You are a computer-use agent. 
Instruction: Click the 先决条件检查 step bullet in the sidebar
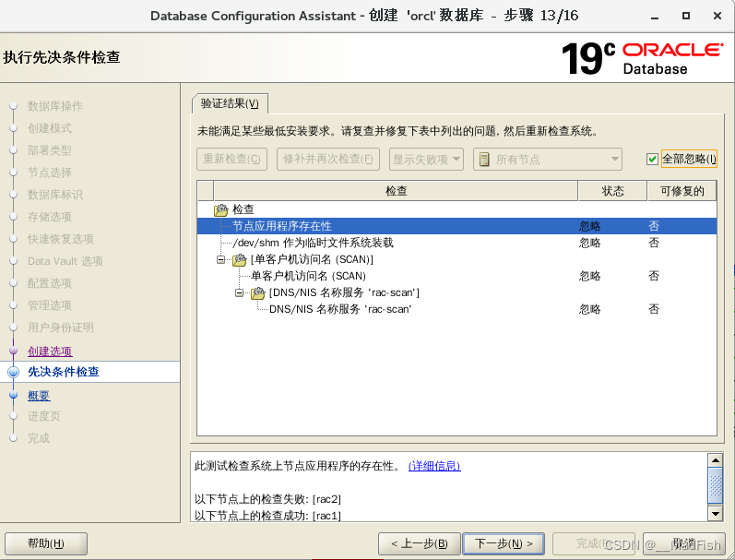13,372
